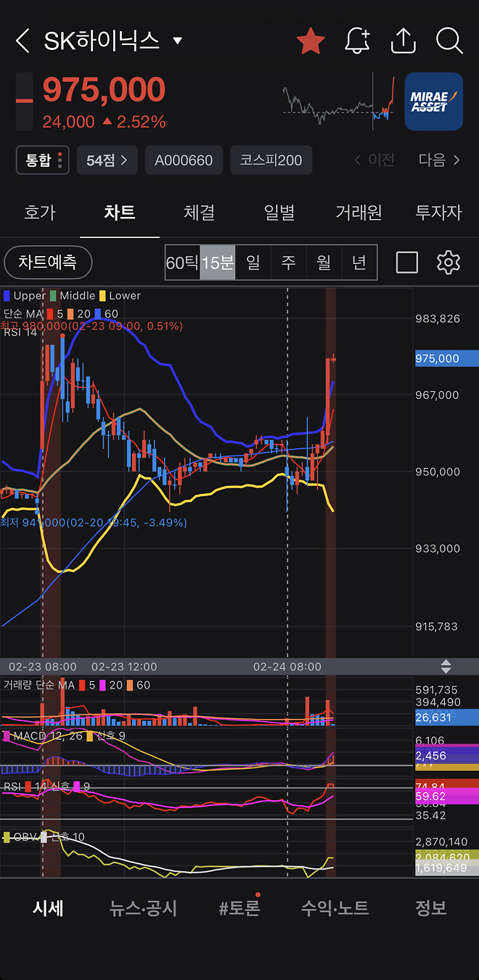Tap the red price gauge bar icon
Image resolution: width=479 pixels, height=980 pixels.
[x=25, y=102]
